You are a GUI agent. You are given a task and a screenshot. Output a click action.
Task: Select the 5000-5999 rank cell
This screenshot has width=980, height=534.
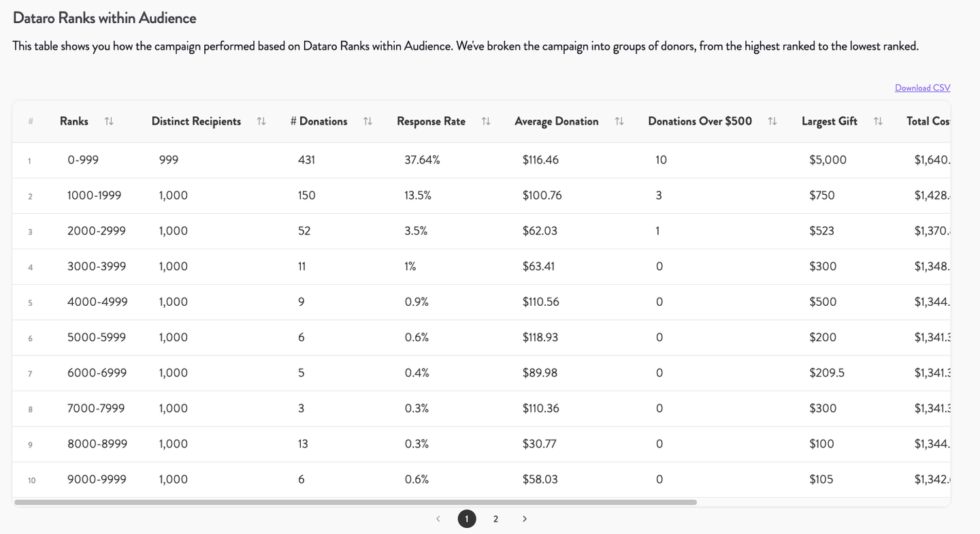(97, 337)
